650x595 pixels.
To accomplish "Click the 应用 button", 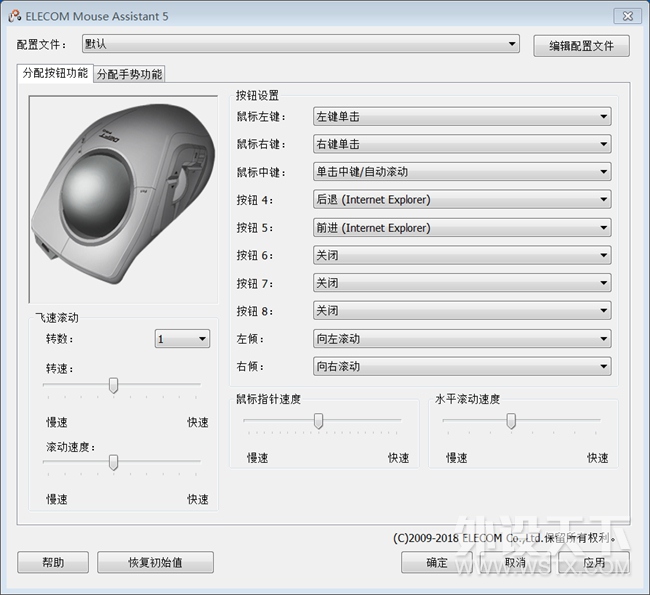I will tap(594, 562).
